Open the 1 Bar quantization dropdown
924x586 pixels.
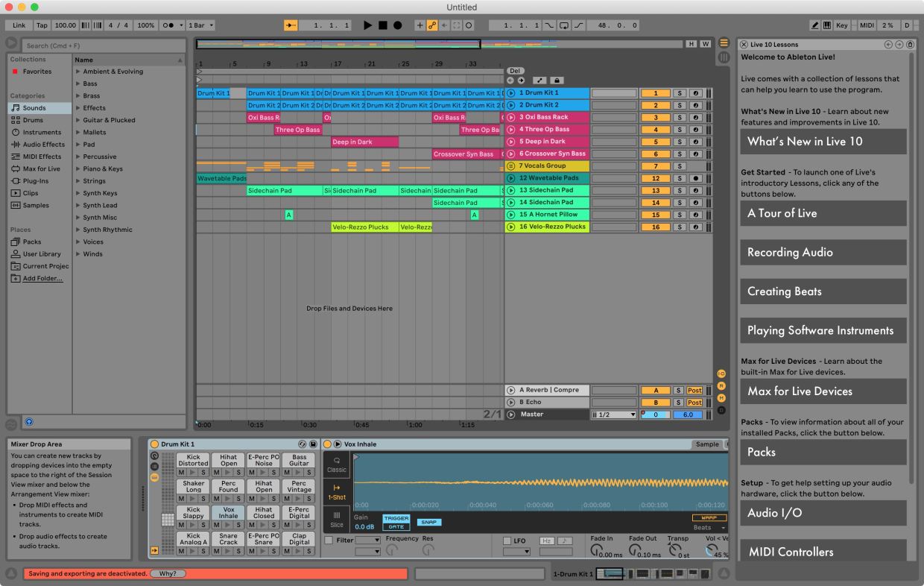tap(201, 25)
